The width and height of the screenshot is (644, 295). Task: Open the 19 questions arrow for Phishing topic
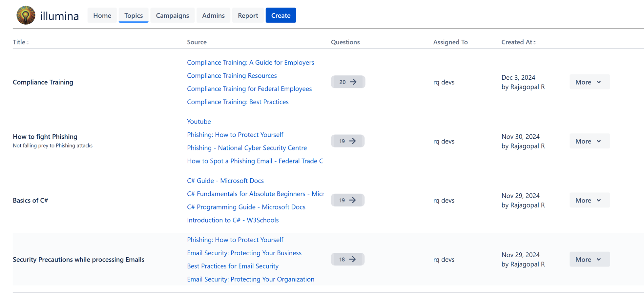(x=347, y=141)
